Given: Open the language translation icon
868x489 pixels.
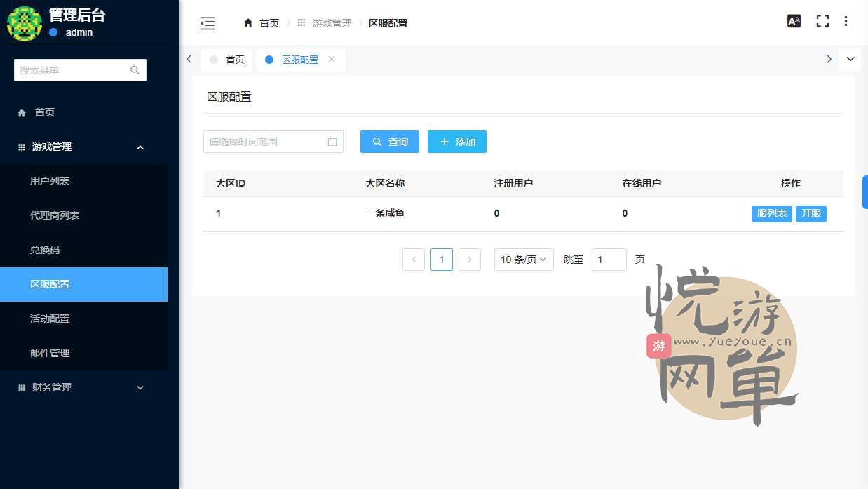Looking at the screenshot, I should coord(794,21).
